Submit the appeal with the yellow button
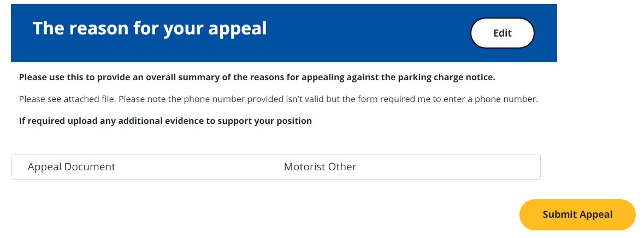 coord(577,215)
